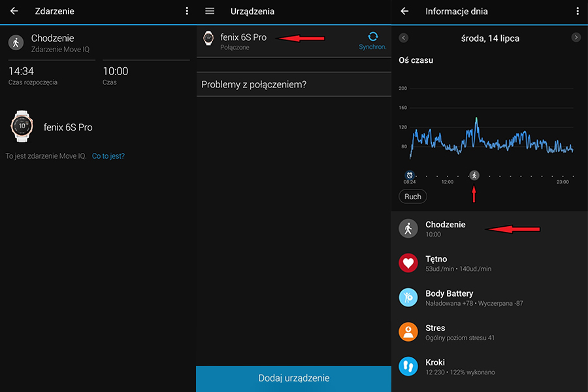Open 'Tętno' 53ud./min row text
The width and height of the screenshot is (588, 392).
[458, 263]
